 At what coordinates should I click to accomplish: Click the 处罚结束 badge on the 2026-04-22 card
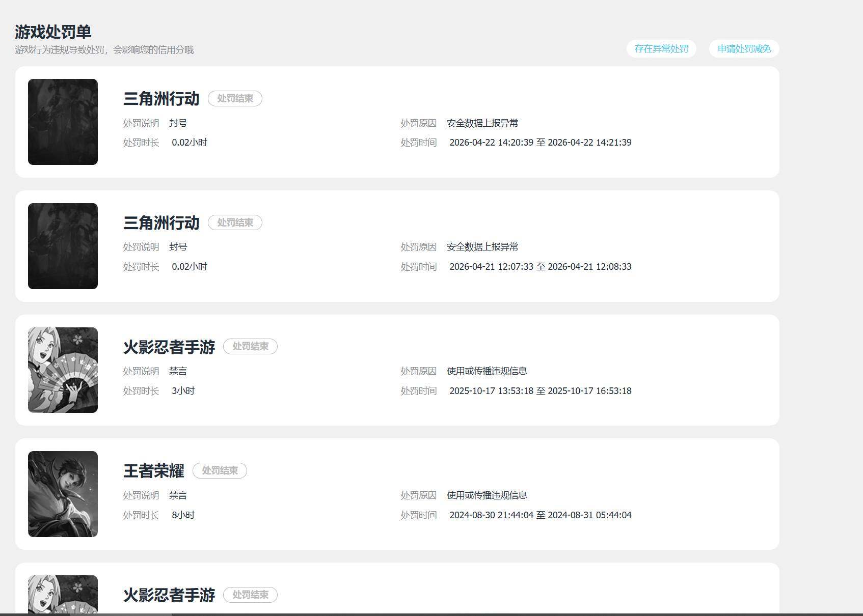pyautogui.click(x=235, y=99)
